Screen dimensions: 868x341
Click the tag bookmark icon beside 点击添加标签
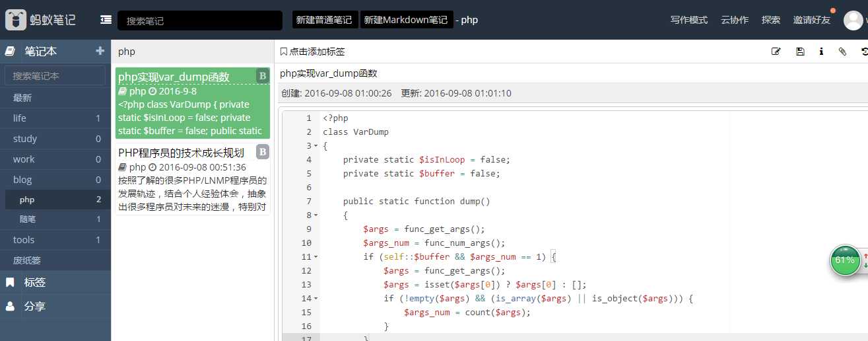click(x=284, y=52)
